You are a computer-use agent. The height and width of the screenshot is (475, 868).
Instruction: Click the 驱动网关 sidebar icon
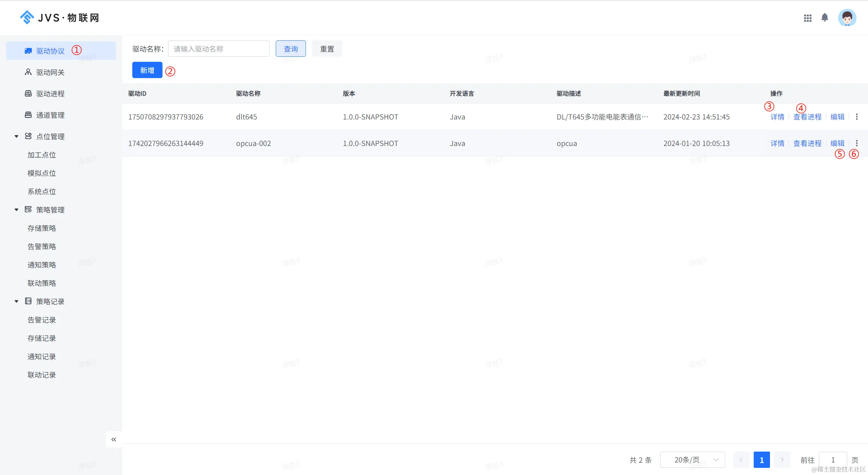click(x=28, y=72)
